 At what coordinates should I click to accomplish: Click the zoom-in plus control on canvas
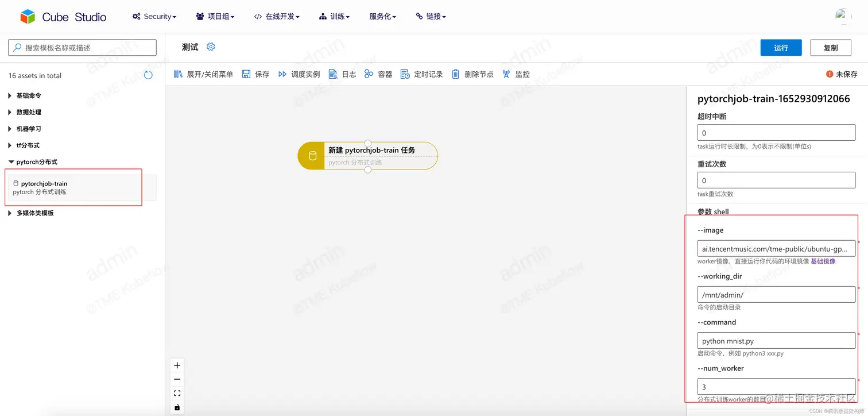177,365
